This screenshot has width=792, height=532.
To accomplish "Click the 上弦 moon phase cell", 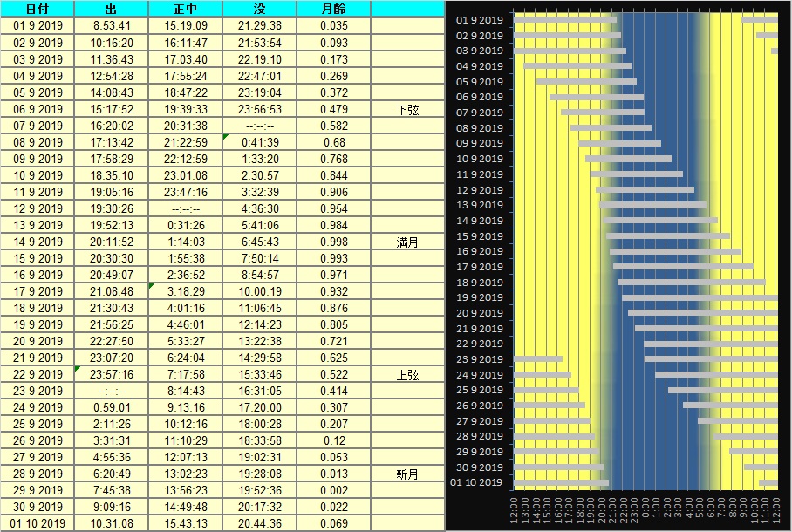I will (x=407, y=374).
